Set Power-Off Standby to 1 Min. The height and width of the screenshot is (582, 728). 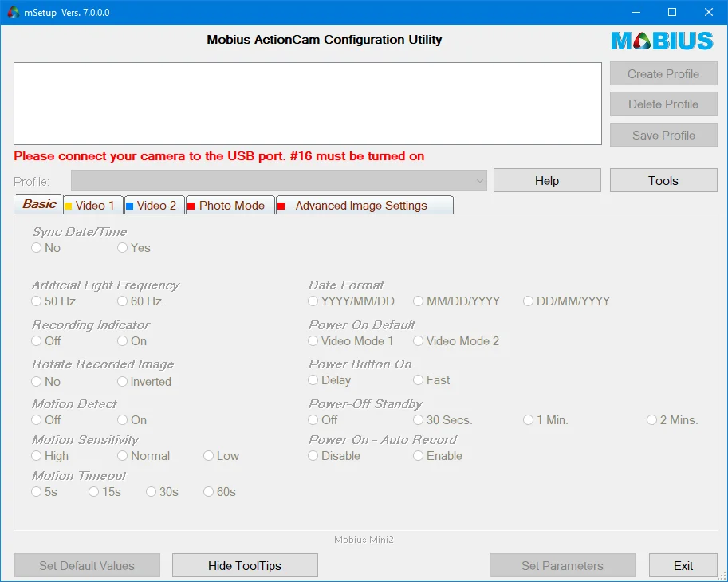545,420
